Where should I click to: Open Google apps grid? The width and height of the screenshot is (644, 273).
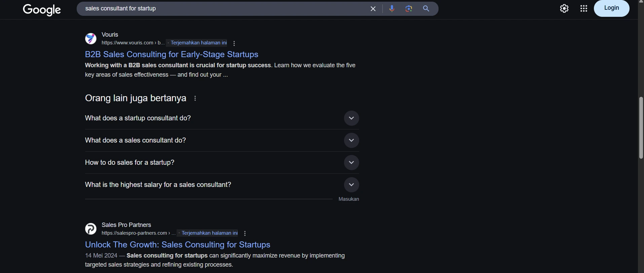pyautogui.click(x=584, y=9)
